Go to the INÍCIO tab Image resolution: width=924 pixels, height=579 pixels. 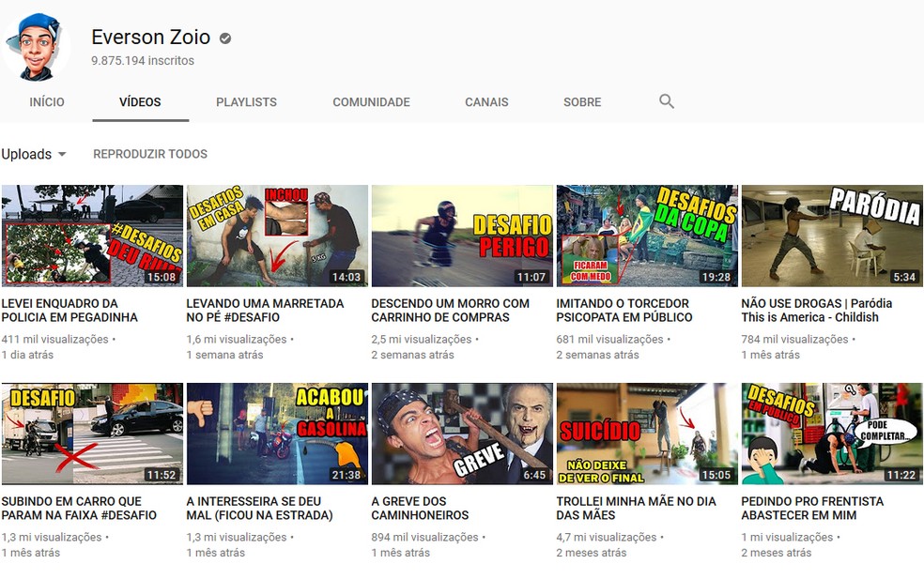pos(47,101)
